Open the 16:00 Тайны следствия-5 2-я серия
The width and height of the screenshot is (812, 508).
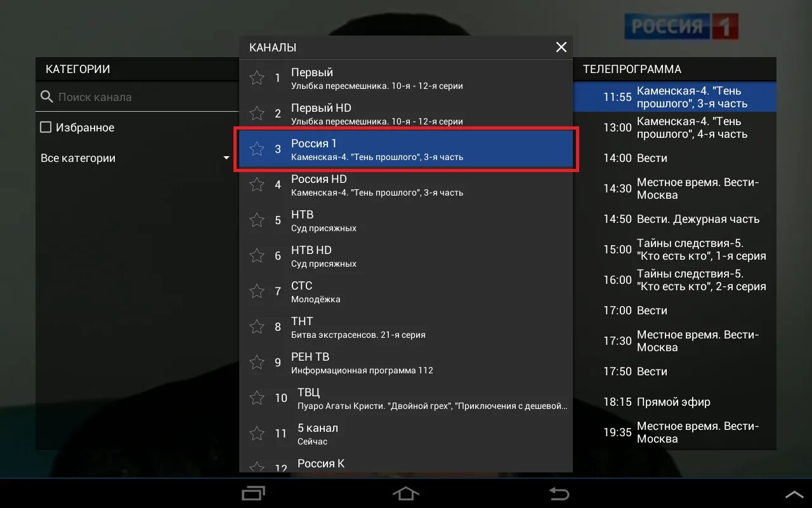point(675,280)
